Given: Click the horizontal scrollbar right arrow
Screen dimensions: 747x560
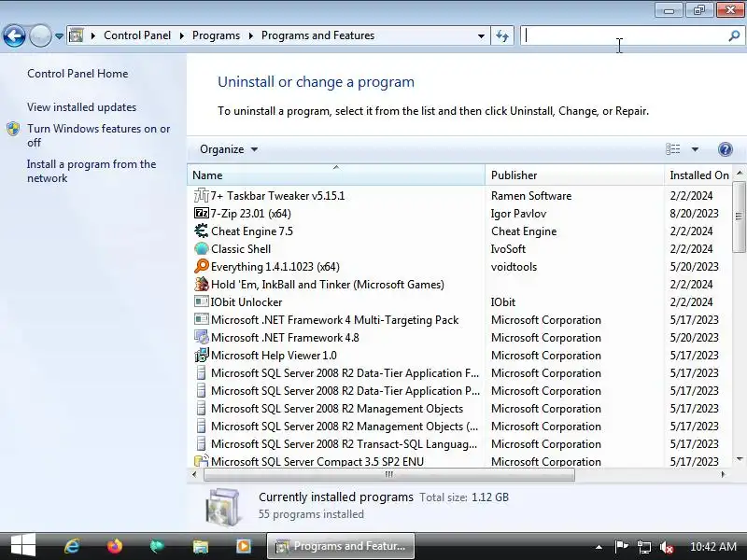Looking at the screenshot, I should click(x=723, y=474).
